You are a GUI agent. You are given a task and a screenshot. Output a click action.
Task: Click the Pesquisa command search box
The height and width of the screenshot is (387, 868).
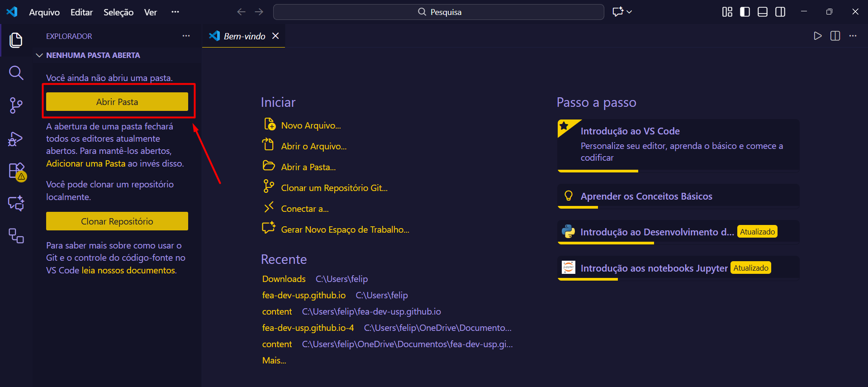(x=438, y=12)
